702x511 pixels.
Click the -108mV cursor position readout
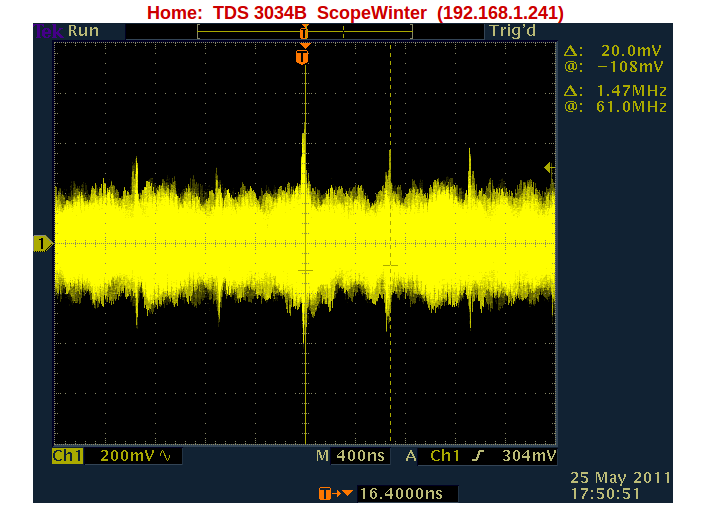click(630, 67)
